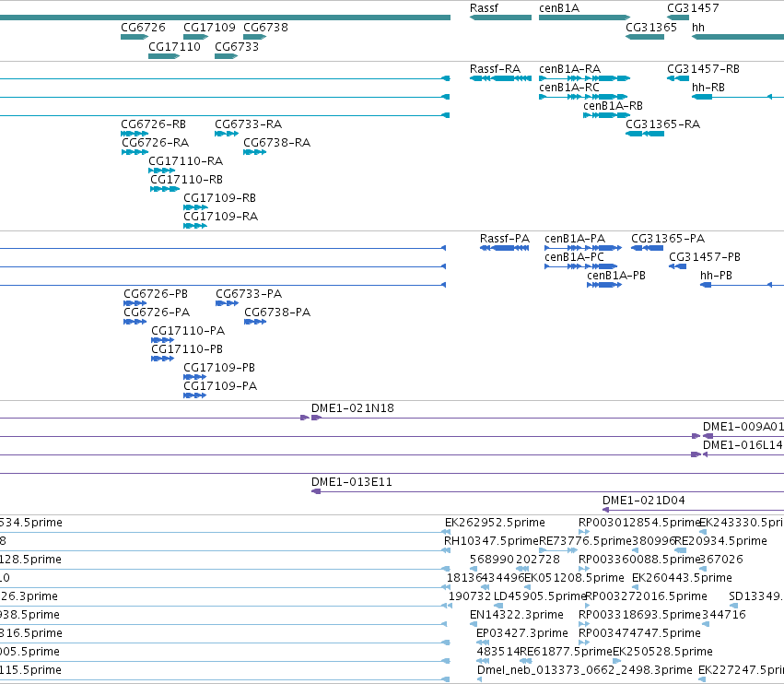
Task: Click the CG17109-PA protein feature
Action: coord(195,395)
